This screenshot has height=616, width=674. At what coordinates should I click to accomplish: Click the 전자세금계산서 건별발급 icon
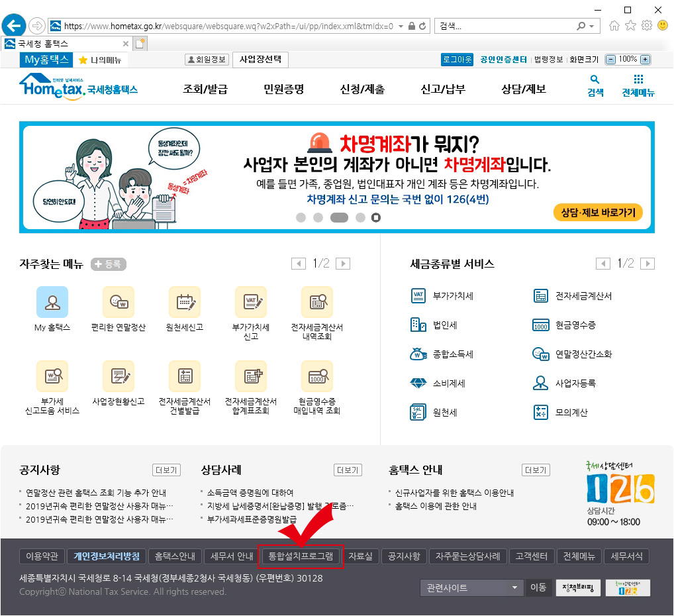pos(185,376)
